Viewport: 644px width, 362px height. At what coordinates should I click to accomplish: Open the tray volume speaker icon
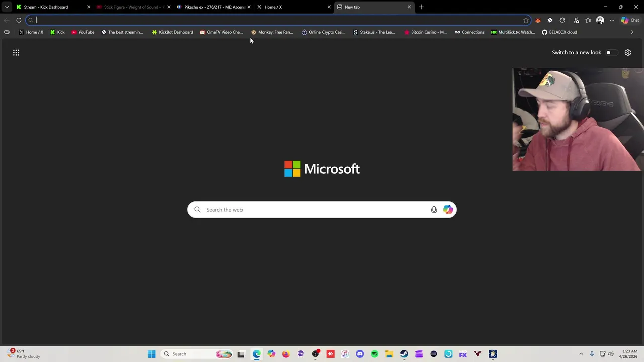pyautogui.click(x=611, y=354)
